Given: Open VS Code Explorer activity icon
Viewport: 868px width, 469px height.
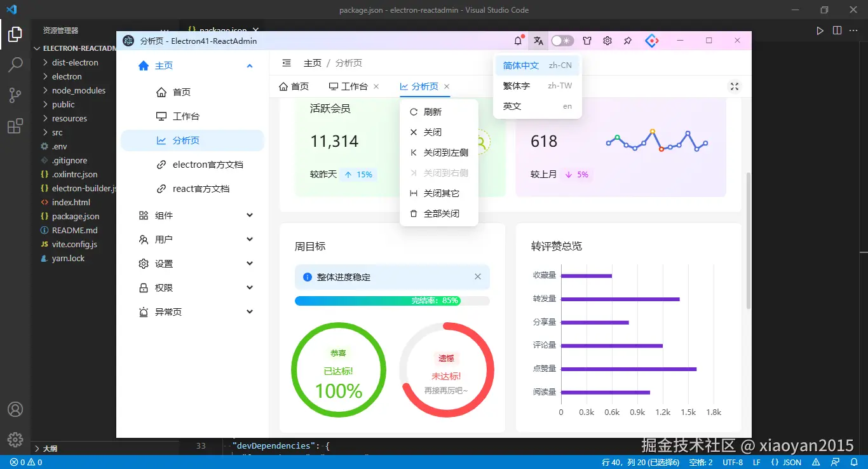Looking at the screenshot, I should (x=15, y=35).
